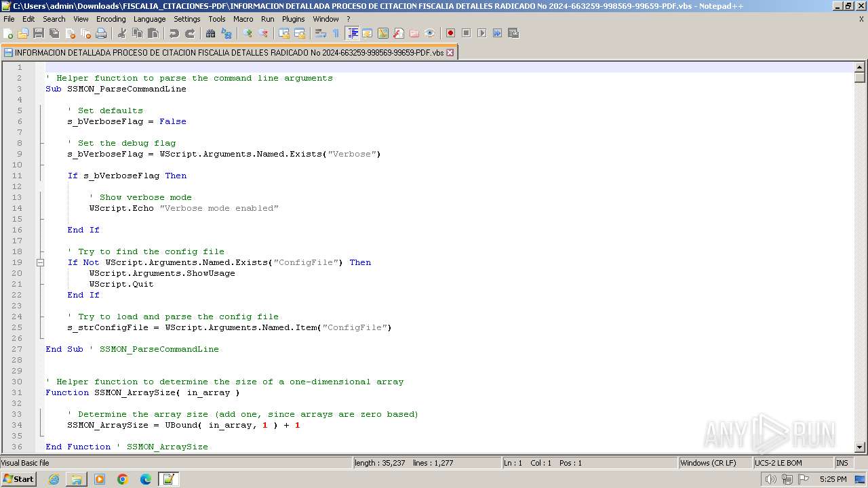Save the current file via toolbar
Image resolution: width=868 pixels, height=488 pixels.
pyautogui.click(x=39, y=33)
